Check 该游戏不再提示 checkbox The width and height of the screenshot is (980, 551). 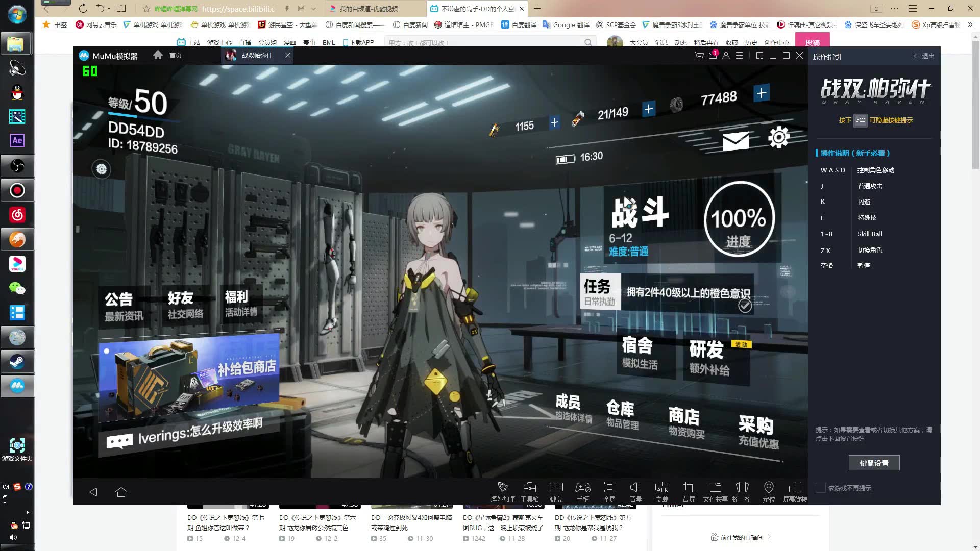(x=821, y=488)
